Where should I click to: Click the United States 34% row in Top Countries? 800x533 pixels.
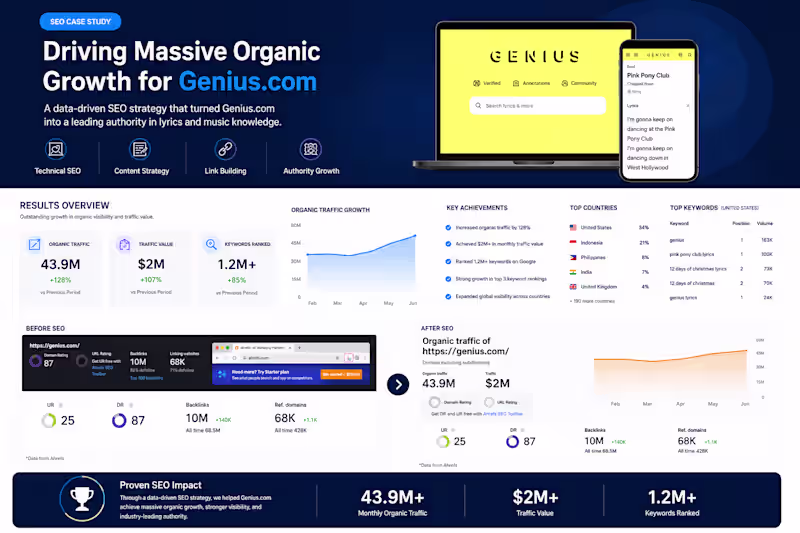(x=609, y=227)
